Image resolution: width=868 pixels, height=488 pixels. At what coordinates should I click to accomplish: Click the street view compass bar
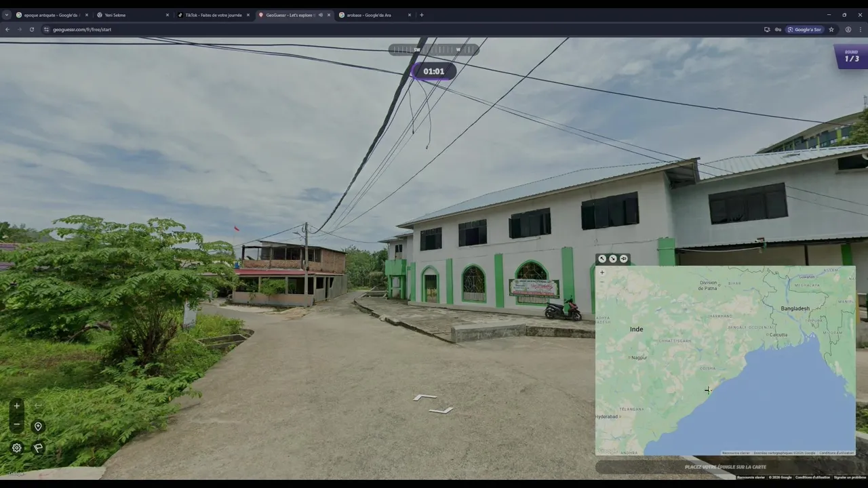click(x=434, y=49)
